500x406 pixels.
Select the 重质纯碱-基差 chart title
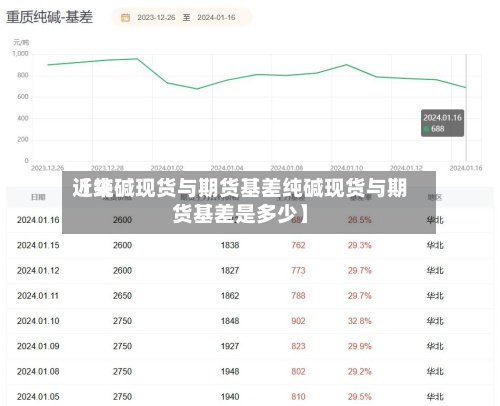click(x=49, y=17)
